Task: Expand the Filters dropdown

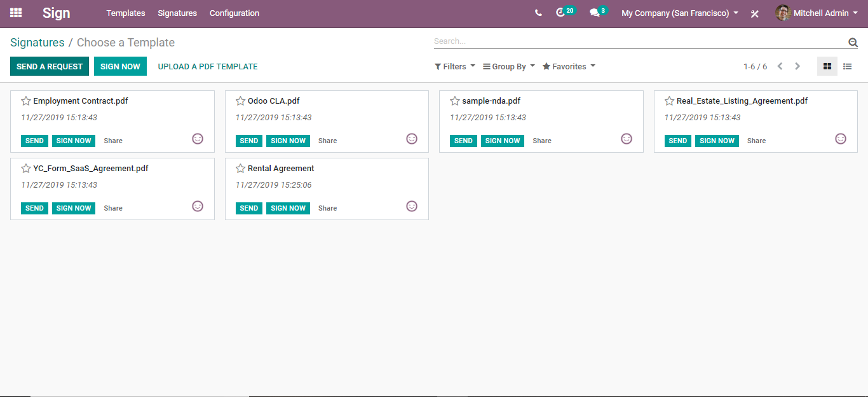Action: click(x=454, y=66)
